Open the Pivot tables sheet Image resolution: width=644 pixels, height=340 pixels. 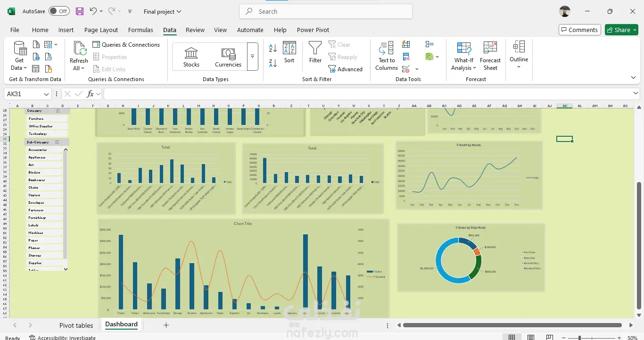click(x=76, y=325)
